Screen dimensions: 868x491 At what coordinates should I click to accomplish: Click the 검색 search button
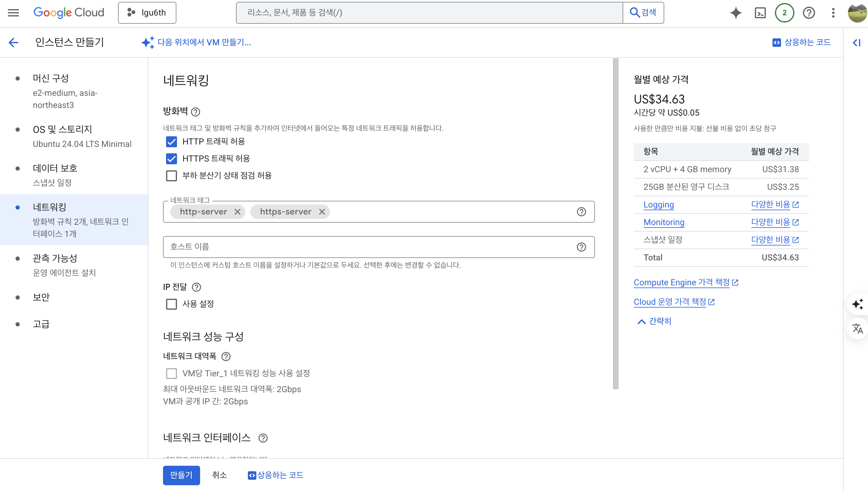(x=643, y=13)
